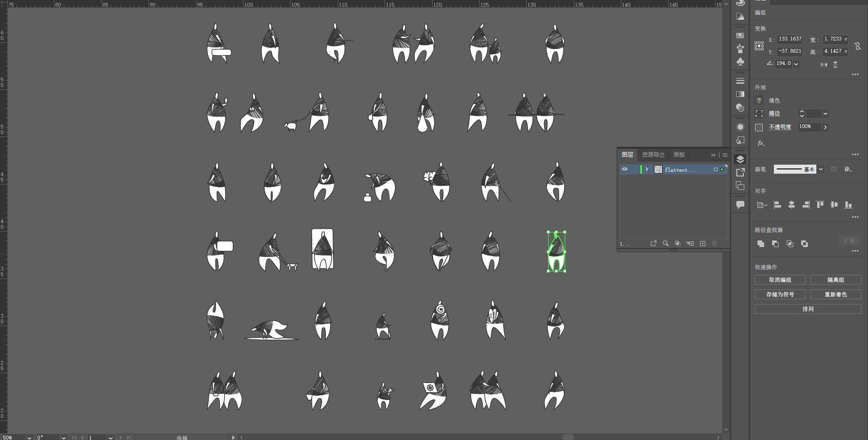868x440 pixels.
Task: Flip the selection horizontally
Action: [x=824, y=64]
